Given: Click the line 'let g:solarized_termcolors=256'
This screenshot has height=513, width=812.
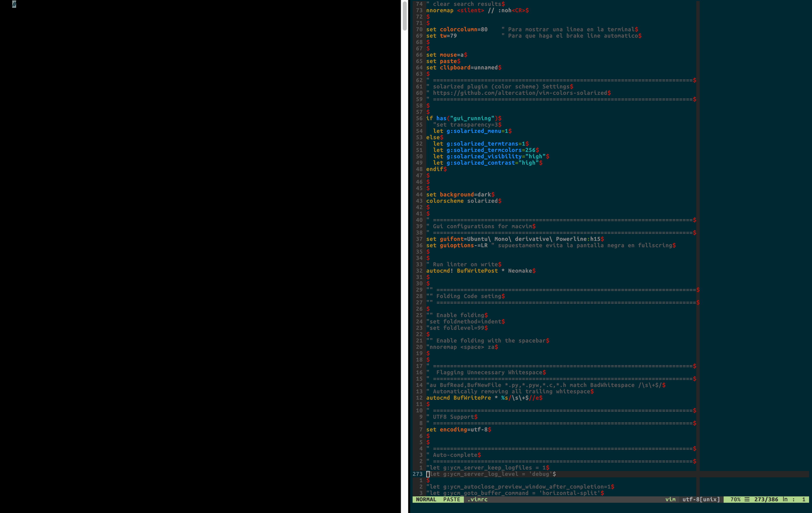Looking at the screenshot, I should click(x=486, y=150).
